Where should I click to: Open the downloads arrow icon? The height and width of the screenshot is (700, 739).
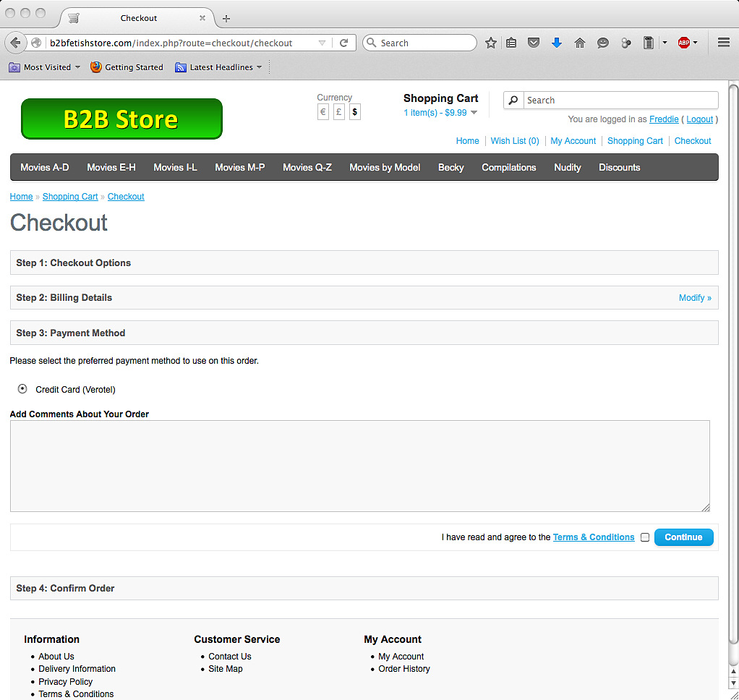[x=556, y=43]
